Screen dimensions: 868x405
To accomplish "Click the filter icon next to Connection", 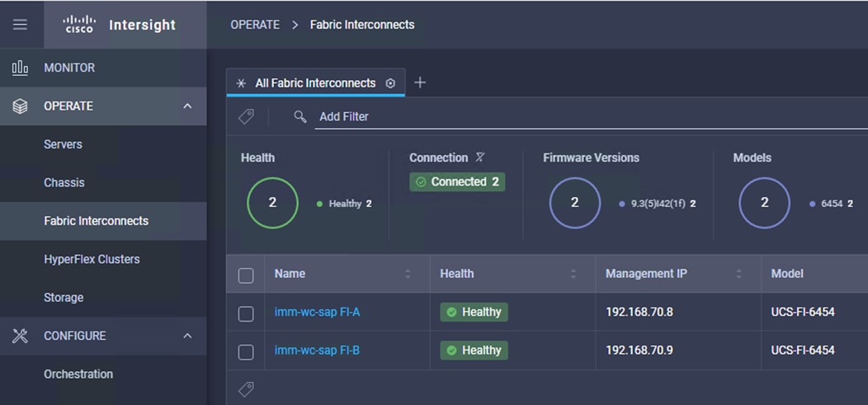I will pyautogui.click(x=480, y=158).
